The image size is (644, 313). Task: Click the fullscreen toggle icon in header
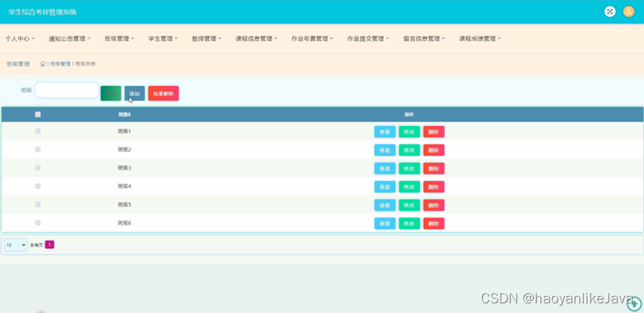[610, 11]
